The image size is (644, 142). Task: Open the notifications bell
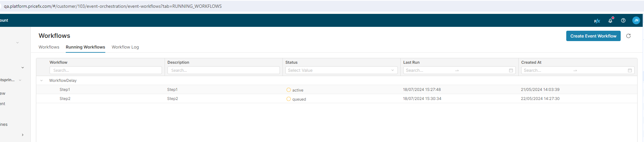tap(610, 20)
